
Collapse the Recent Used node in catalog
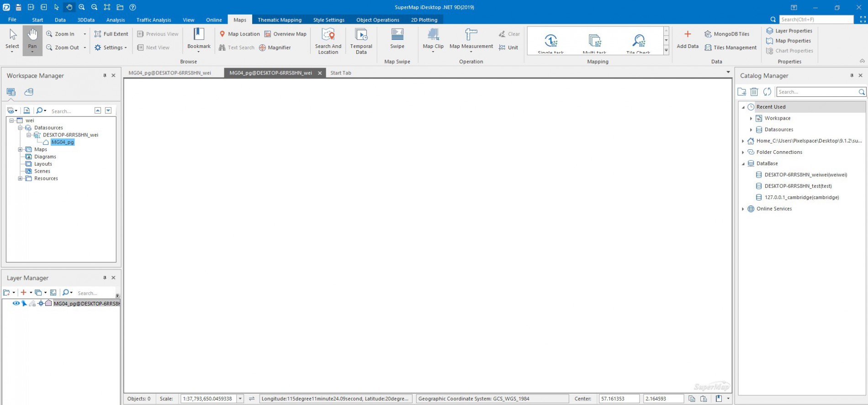point(743,107)
